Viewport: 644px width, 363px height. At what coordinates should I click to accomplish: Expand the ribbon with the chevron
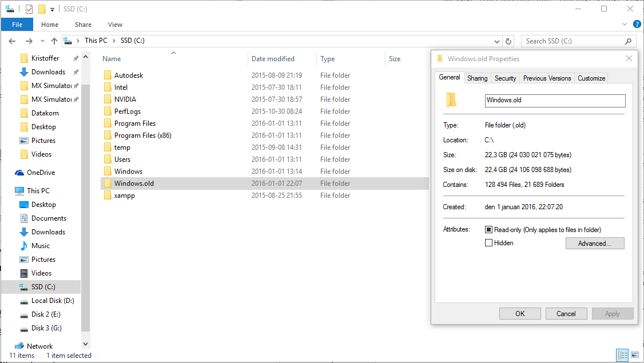[x=625, y=24]
